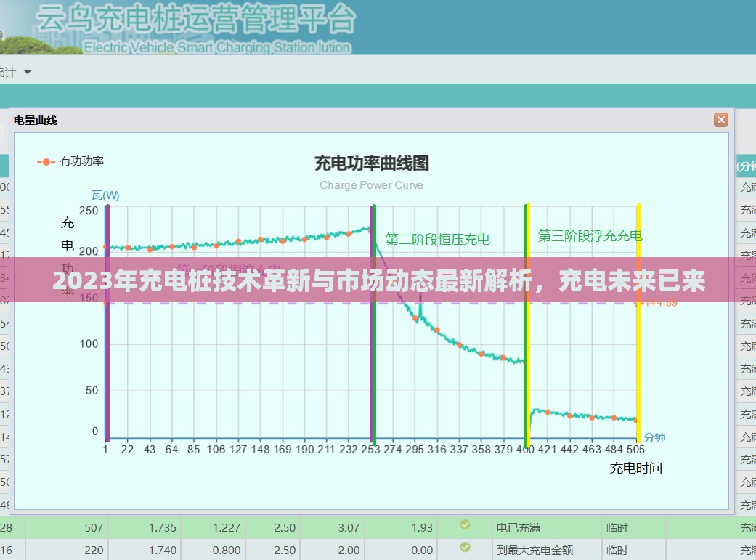Toggle the 有功功率 legend series

(x=71, y=161)
